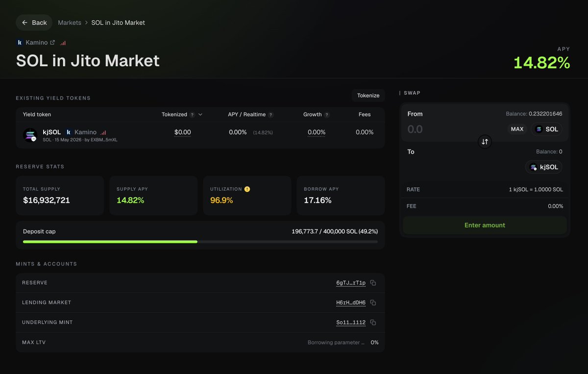Open the Lending Market address H6rH…dDH6 link
This screenshot has height=374, width=588.
pos(351,302)
